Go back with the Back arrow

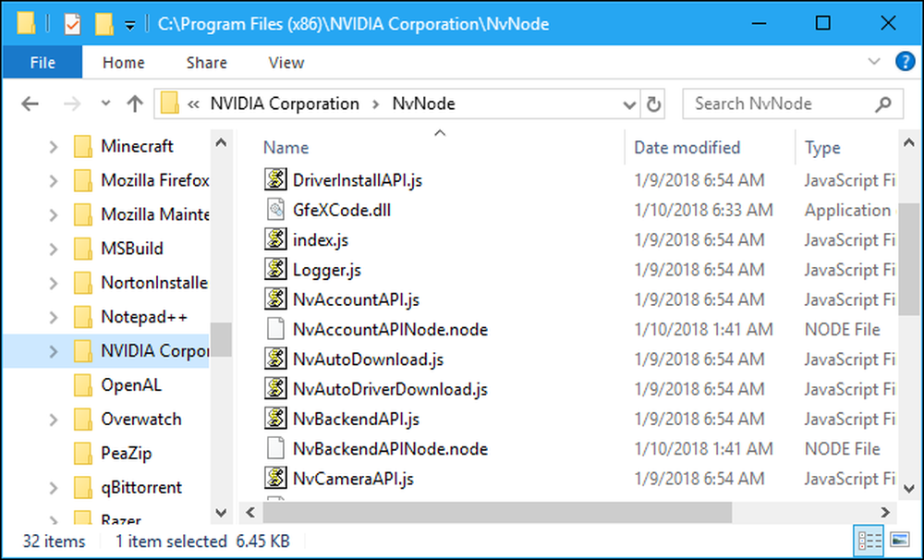coord(30,104)
